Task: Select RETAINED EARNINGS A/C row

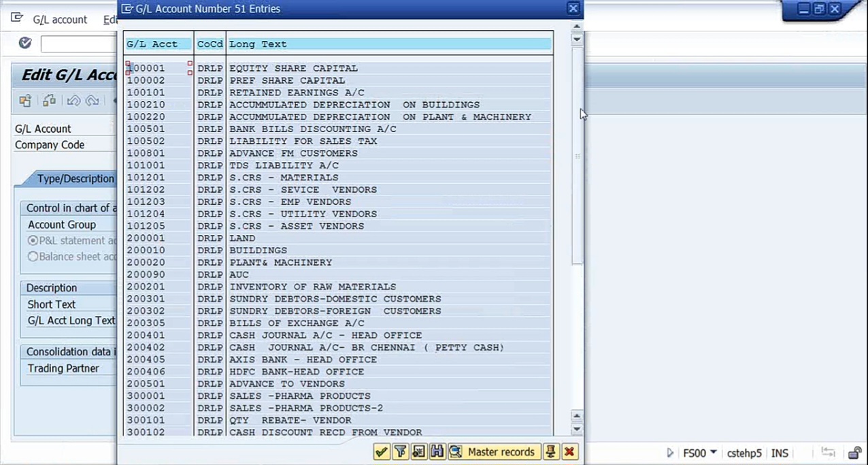Action: [338, 93]
